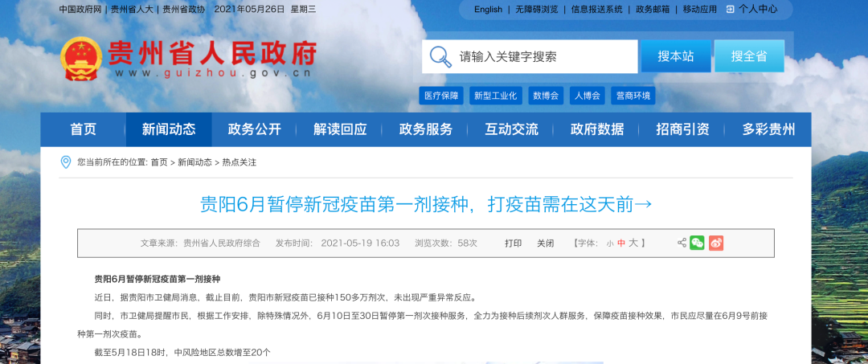
Task: Open the 政务服务 navigation tab
Action: click(x=426, y=129)
